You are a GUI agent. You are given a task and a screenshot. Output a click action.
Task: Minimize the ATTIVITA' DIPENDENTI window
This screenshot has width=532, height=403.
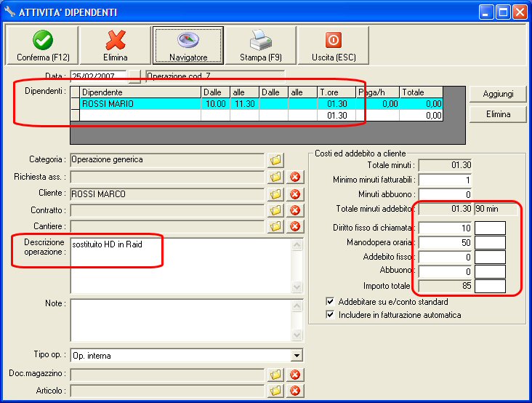tap(486, 12)
